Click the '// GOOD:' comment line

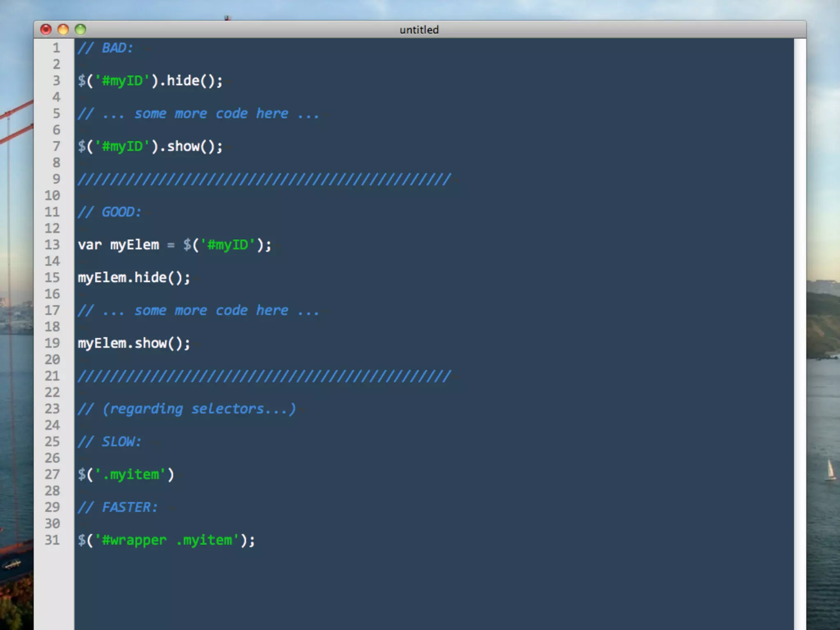pyautogui.click(x=110, y=212)
